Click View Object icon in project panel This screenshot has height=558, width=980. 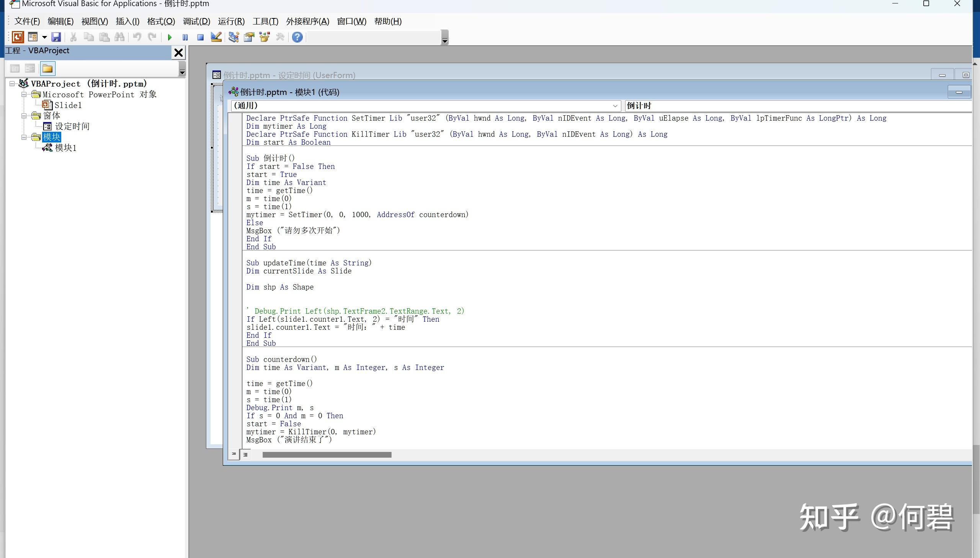(x=30, y=69)
